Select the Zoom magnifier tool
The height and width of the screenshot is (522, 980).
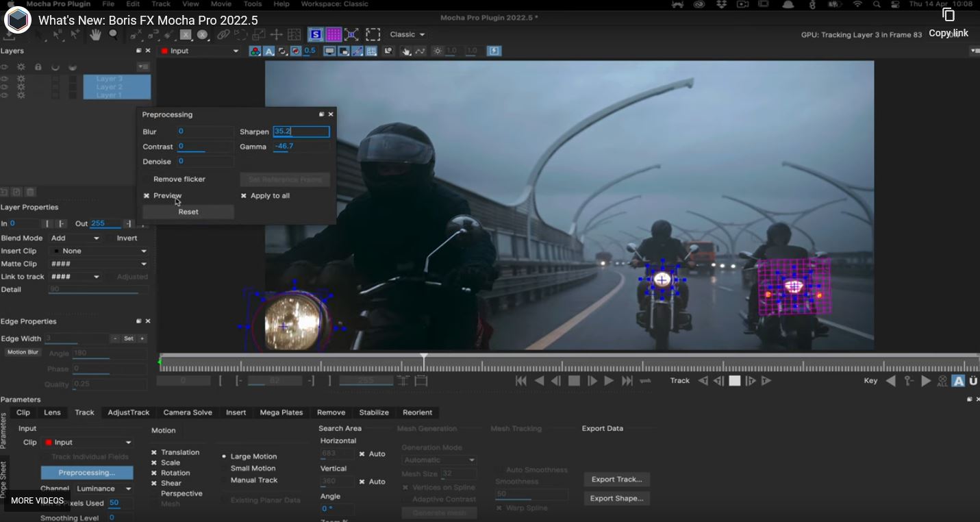click(113, 35)
